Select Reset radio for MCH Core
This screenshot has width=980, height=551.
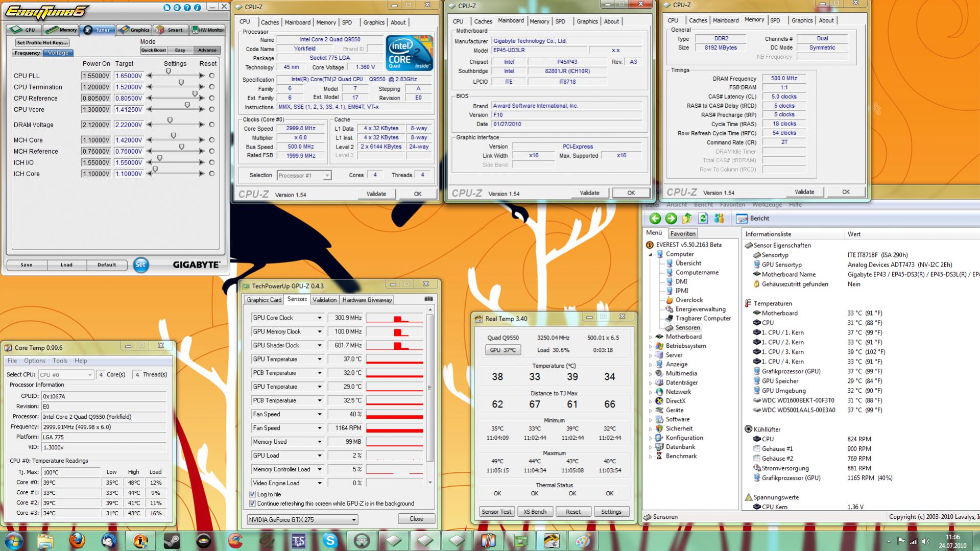coord(211,140)
